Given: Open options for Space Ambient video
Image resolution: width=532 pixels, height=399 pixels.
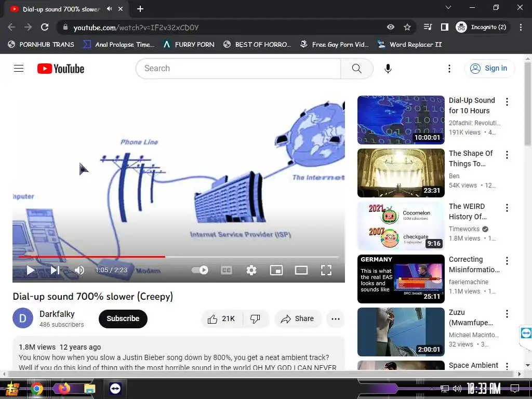Looking at the screenshot, I should tap(507, 366).
